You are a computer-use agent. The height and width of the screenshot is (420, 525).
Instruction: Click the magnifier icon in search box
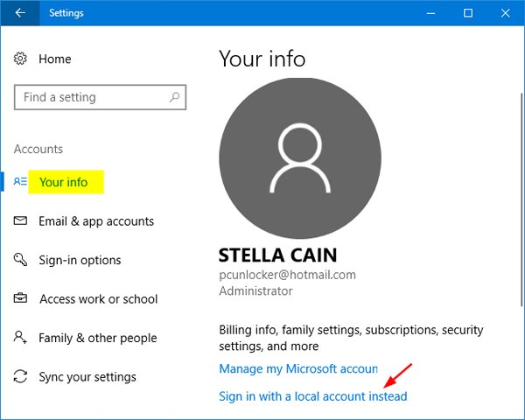[175, 97]
